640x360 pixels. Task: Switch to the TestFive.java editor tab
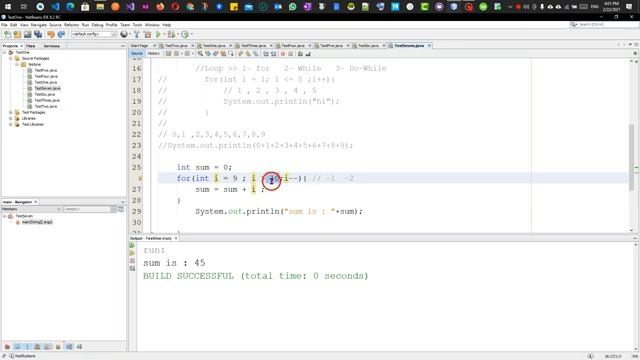331,46
